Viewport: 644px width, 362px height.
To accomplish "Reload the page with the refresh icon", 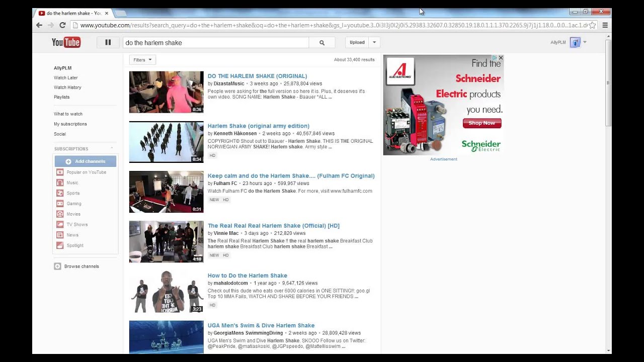I will [x=62, y=25].
